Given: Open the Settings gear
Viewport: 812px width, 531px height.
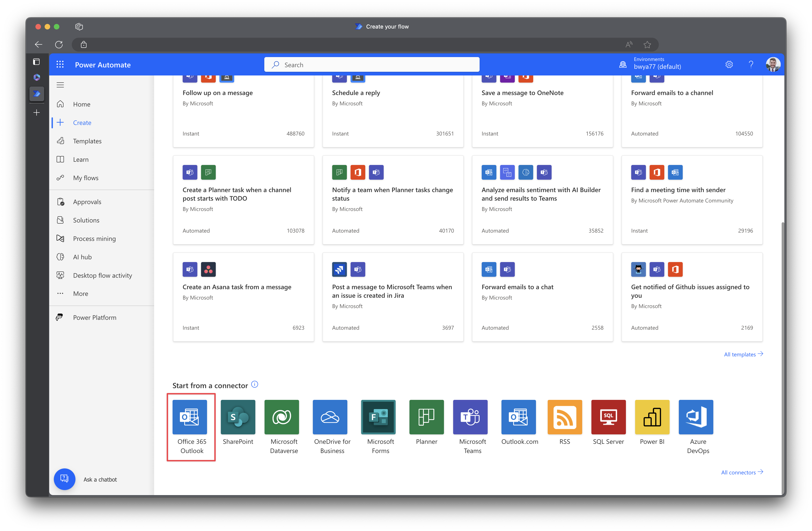Looking at the screenshot, I should (x=729, y=64).
